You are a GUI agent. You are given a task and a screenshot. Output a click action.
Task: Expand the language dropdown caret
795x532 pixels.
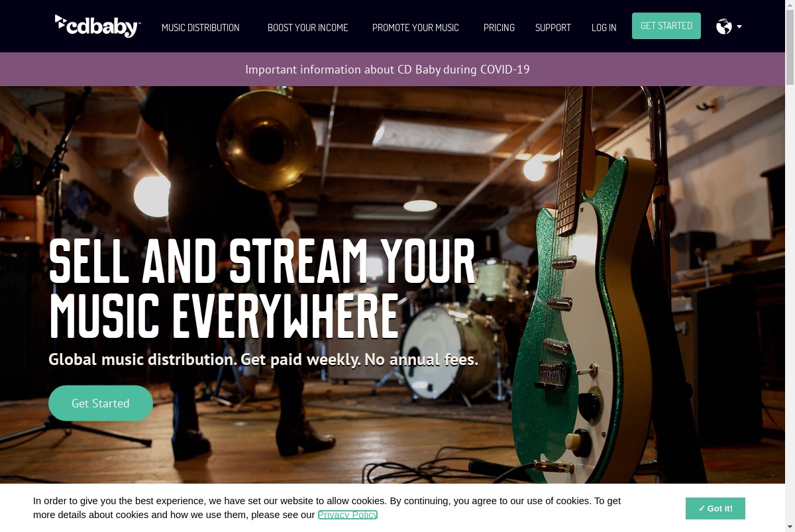coord(739,27)
